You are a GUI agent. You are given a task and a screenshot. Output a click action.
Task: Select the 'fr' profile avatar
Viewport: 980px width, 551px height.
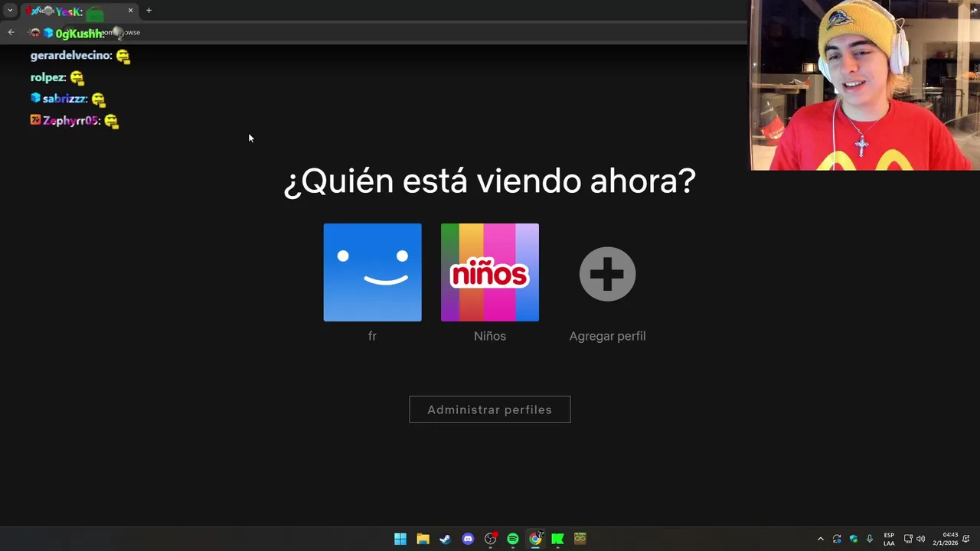click(372, 272)
